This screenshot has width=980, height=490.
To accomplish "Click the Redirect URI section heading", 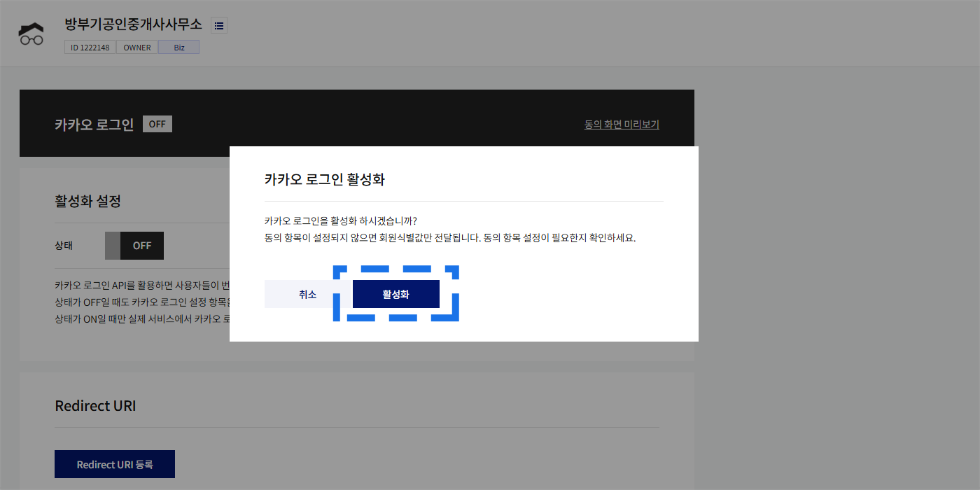I will [95, 406].
